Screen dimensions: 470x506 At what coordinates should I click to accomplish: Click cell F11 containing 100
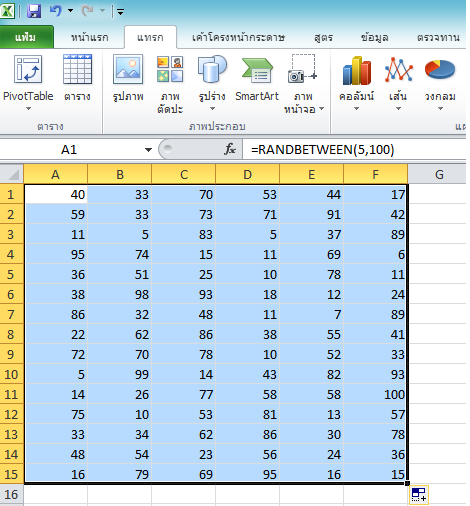pyautogui.click(x=375, y=394)
